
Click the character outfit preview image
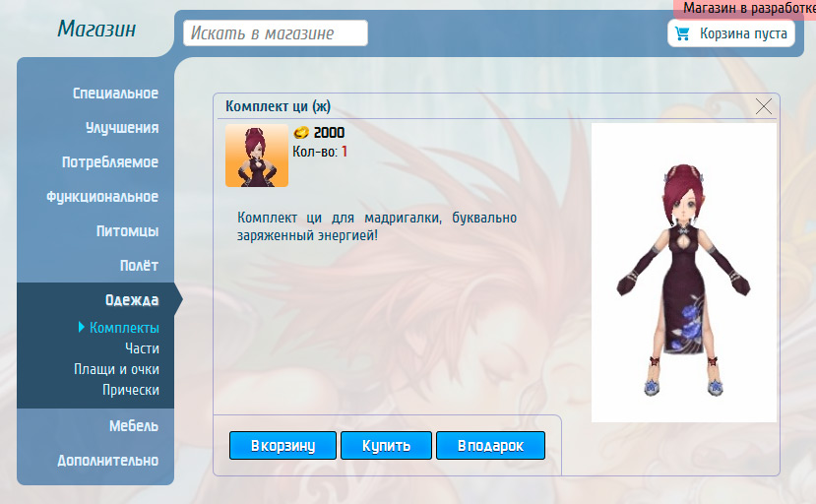(x=683, y=273)
